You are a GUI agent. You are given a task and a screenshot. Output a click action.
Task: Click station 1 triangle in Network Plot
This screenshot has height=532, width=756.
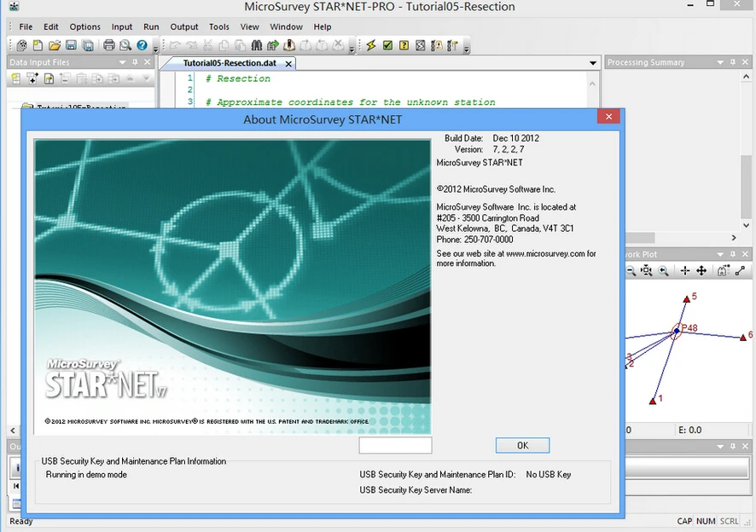click(x=653, y=401)
